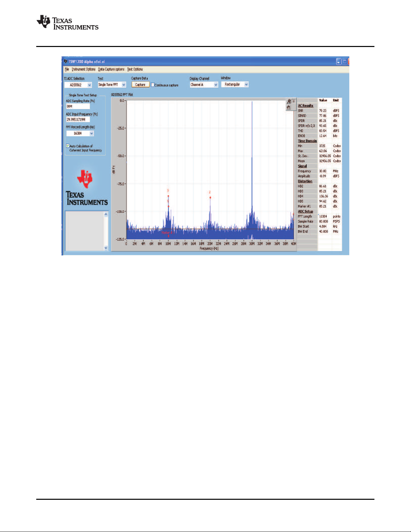The height and width of the screenshot is (532, 411).
Task: Click the Sample Rate value 80.000
Action: coord(323,222)
